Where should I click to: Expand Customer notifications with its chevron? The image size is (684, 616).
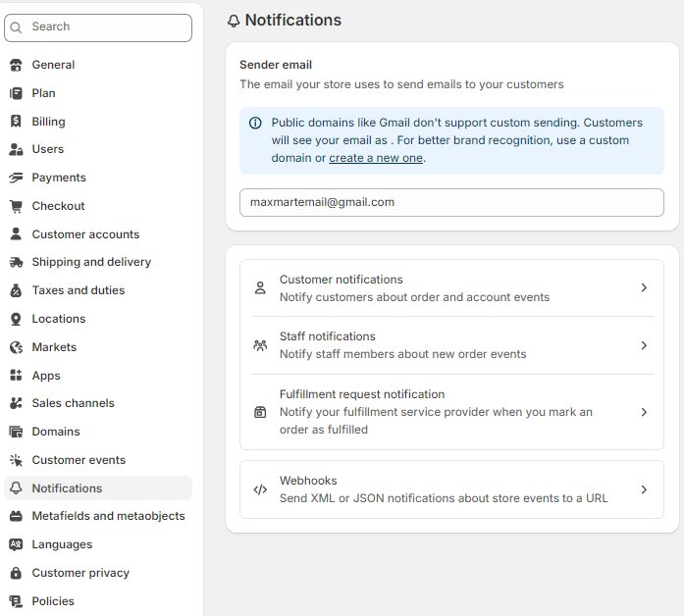click(644, 287)
